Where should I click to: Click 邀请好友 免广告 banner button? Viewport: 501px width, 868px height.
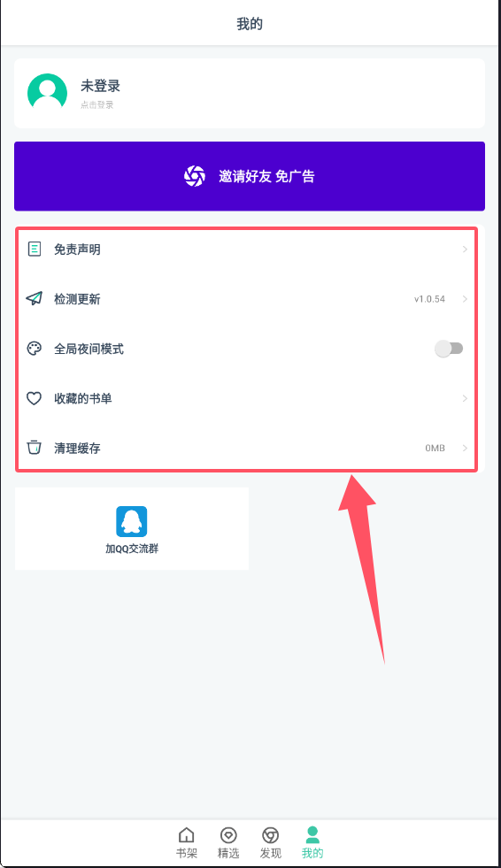point(250,176)
